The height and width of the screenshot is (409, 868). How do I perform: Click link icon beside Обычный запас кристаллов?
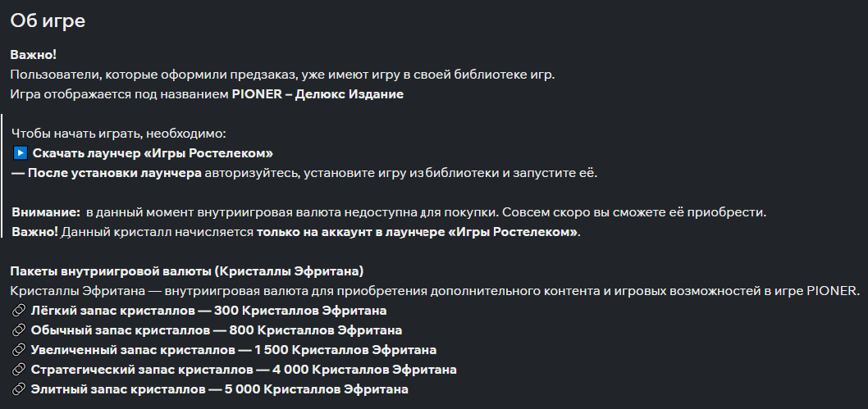tap(19, 331)
